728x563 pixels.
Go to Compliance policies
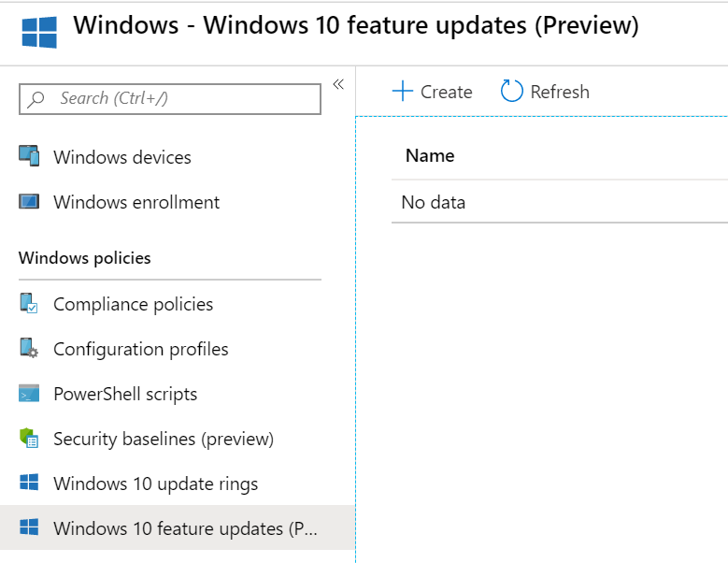[133, 304]
